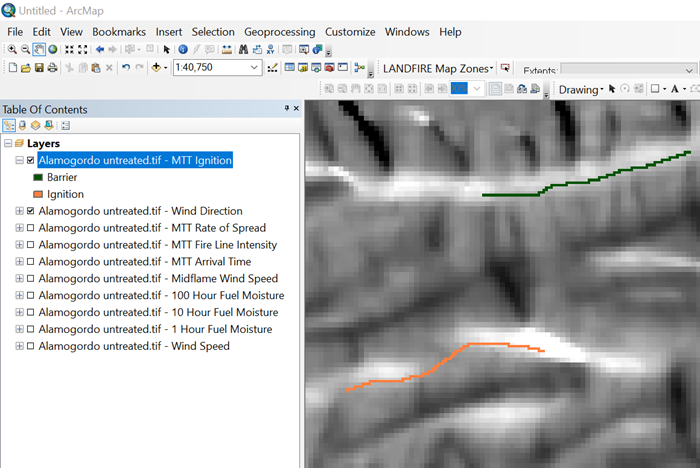Click the Go To XY tool

pos(271,50)
